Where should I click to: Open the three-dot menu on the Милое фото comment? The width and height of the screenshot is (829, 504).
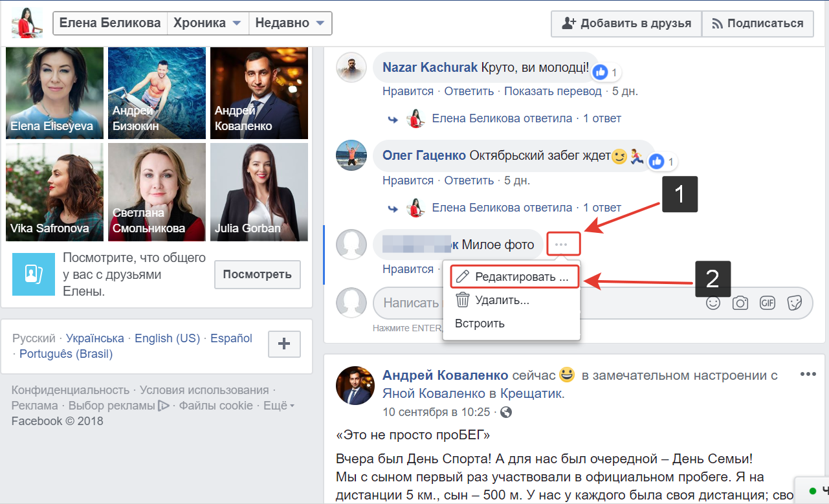562,244
